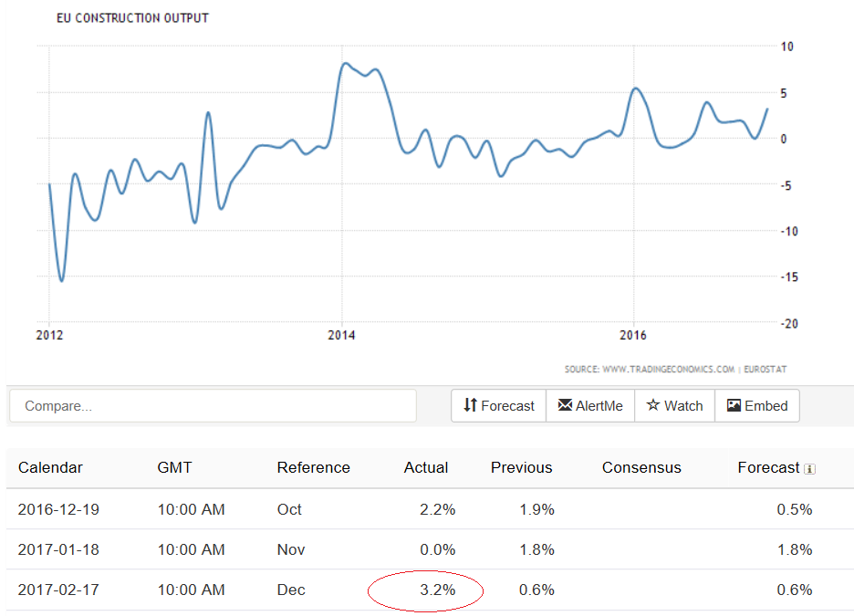Click the 2014 label on chart axis
Image resolution: width=854 pixels, height=616 pixels.
click(x=341, y=335)
